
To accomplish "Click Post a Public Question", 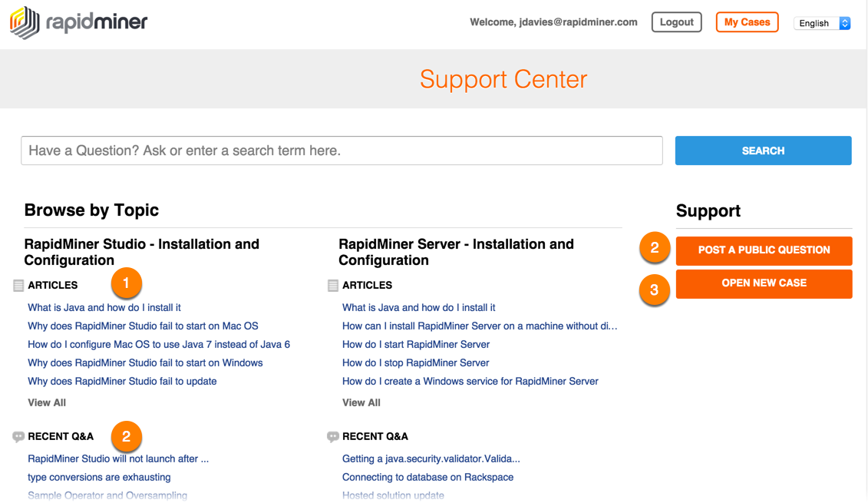I will 764,250.
